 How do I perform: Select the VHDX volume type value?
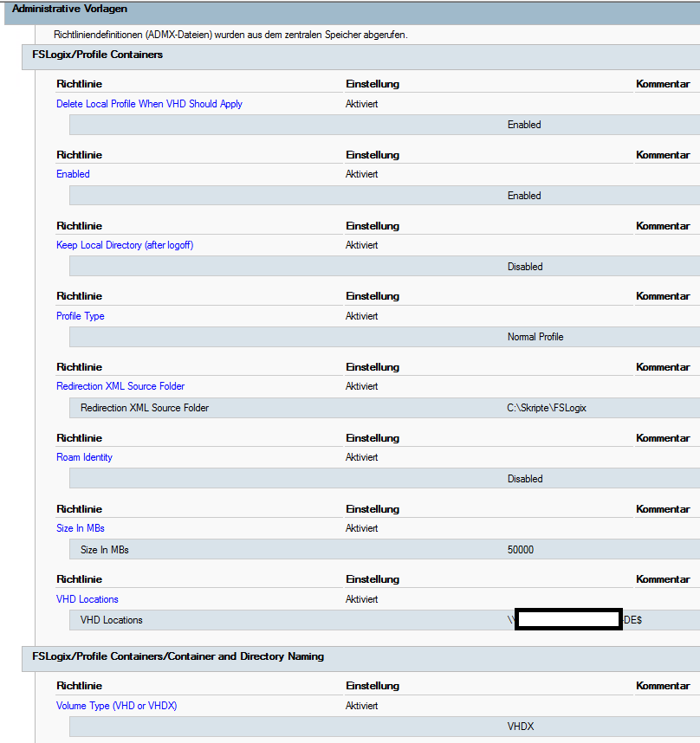pyautogui.click(x=521, y=727)
